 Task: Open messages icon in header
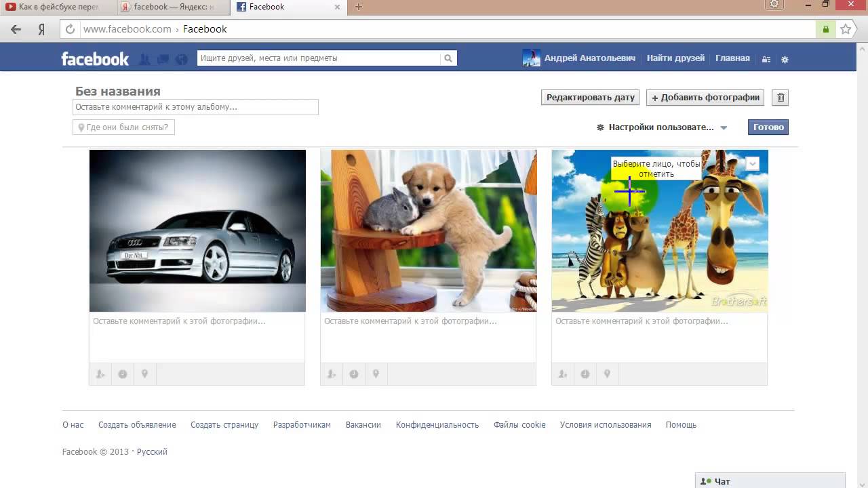coord(163,60)
